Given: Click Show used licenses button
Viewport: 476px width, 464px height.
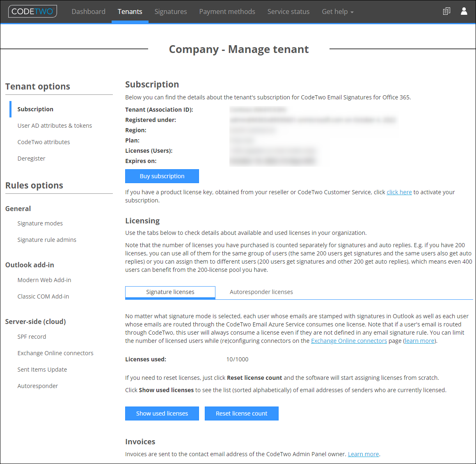Looking at the screenshot, I should point(162,413).
